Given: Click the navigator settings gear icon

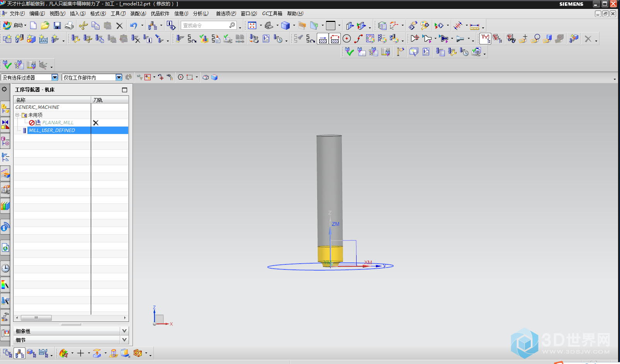Looking at the screenshot, I should click(4, 89).
